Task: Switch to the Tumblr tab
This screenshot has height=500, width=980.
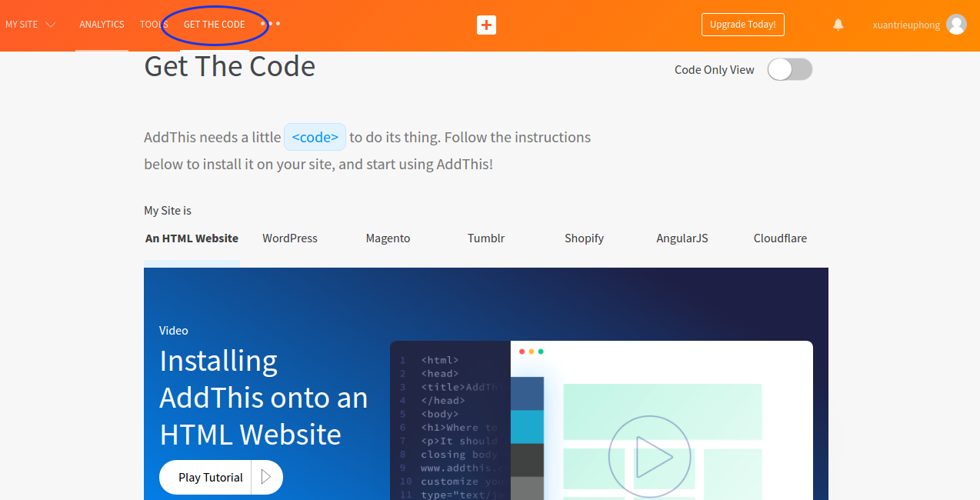Action: (486, 238)
